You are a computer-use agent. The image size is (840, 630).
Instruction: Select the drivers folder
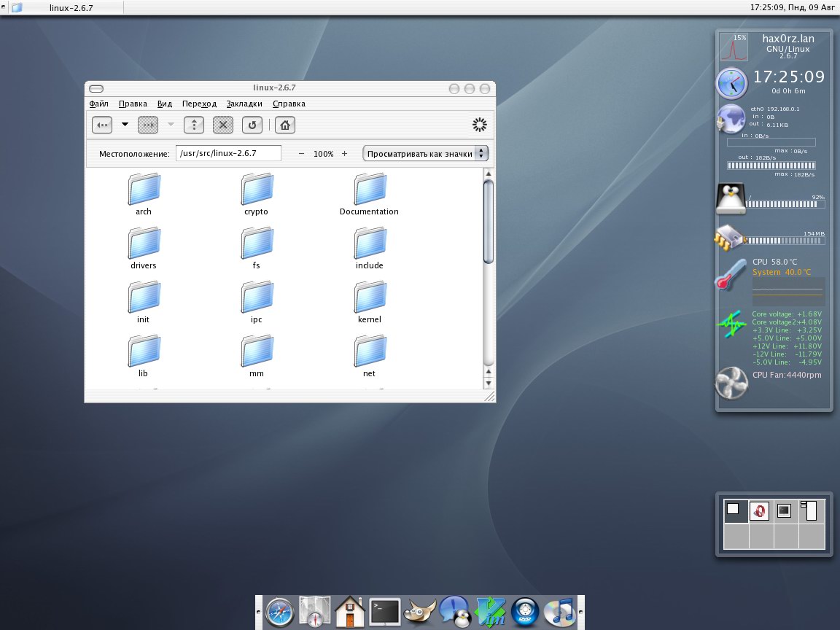pos(144,249)
